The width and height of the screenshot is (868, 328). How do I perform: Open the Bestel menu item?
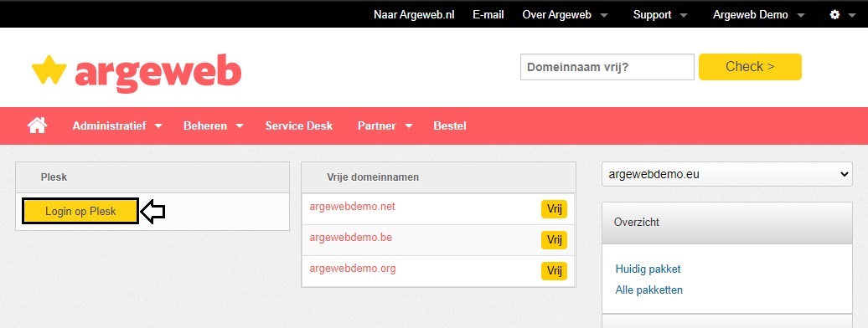[449, 126]
